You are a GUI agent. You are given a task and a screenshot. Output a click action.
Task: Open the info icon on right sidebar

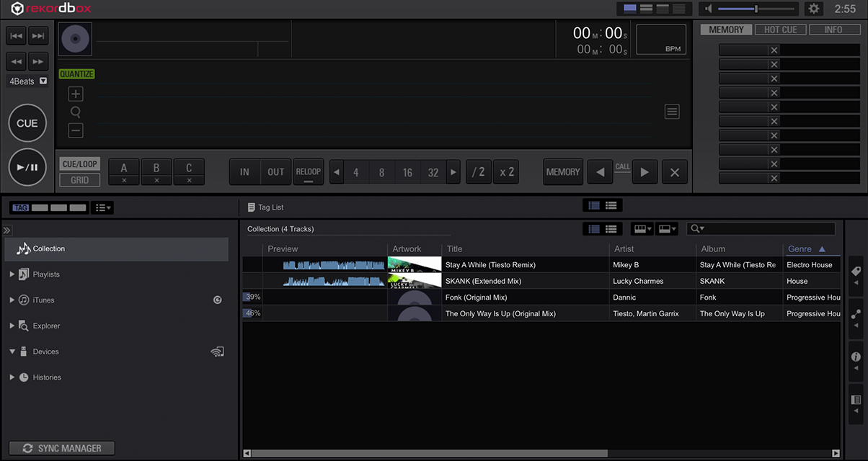click(856, 357)
